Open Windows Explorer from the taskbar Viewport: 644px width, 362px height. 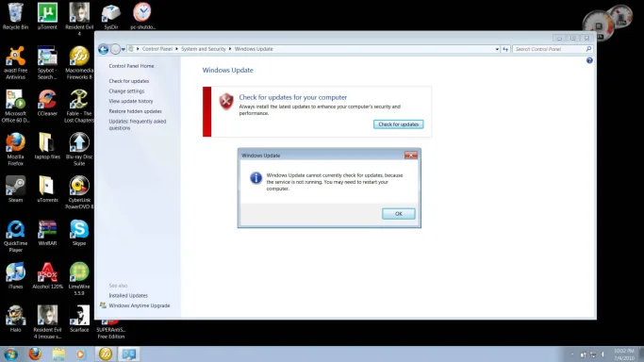pos(58,354)
